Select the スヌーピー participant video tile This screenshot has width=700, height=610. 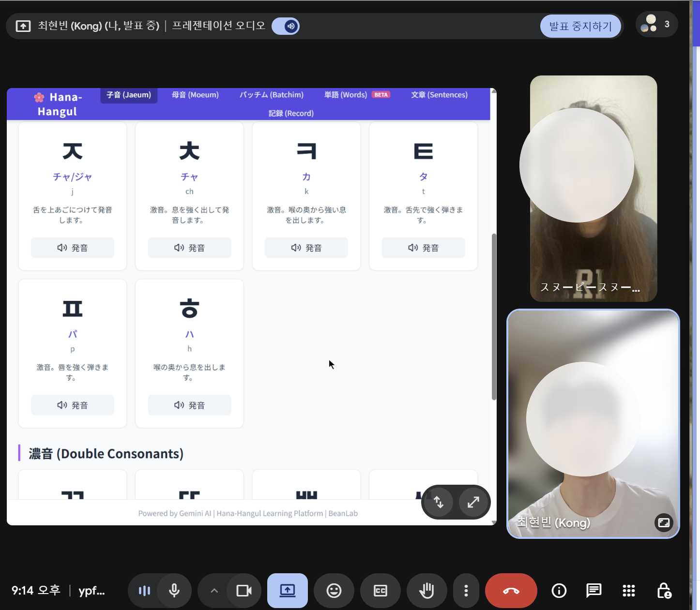click(593, 189)
